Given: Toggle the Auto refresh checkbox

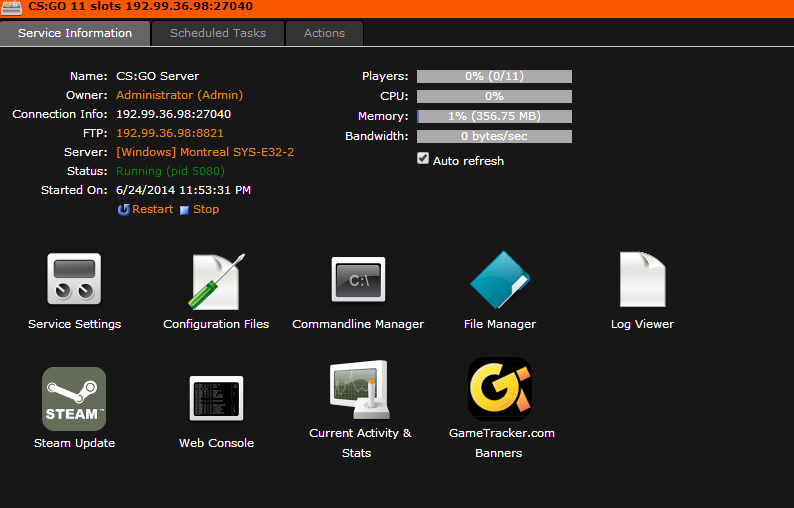Looking at the screenshot, I should 423,159.
